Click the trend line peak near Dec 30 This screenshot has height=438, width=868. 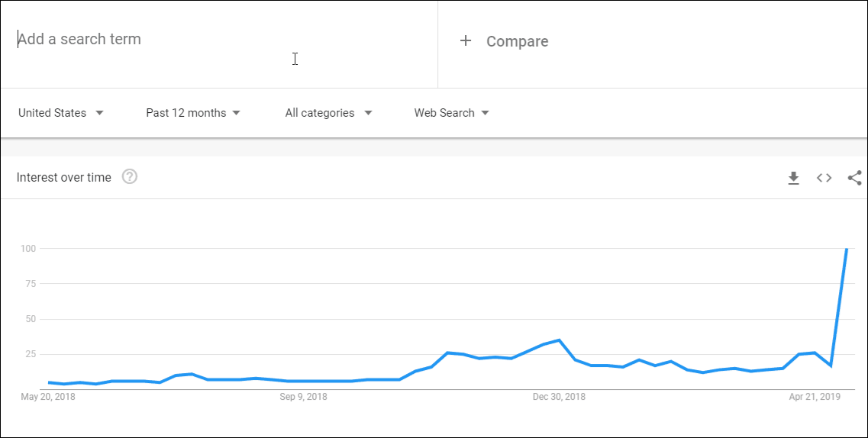(x=560, y=340)
